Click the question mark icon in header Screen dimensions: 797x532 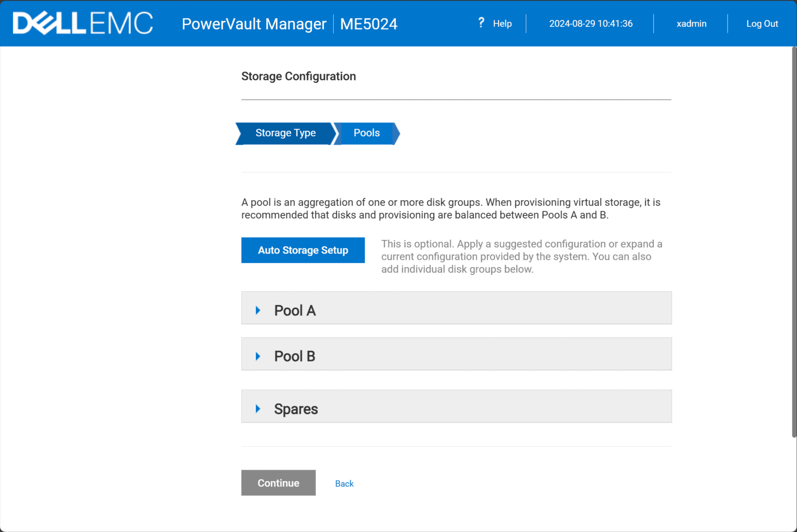coord(481,23)
